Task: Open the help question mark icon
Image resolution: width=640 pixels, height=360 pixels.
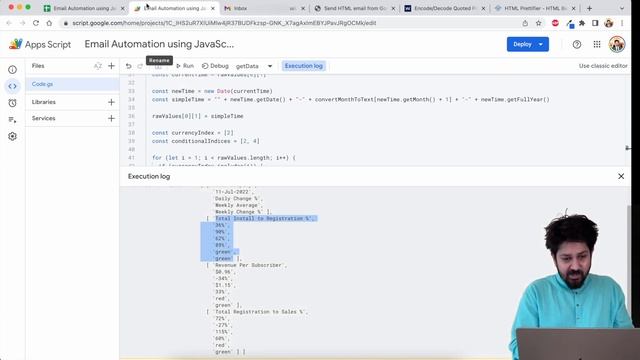Action: click(576, 44)
